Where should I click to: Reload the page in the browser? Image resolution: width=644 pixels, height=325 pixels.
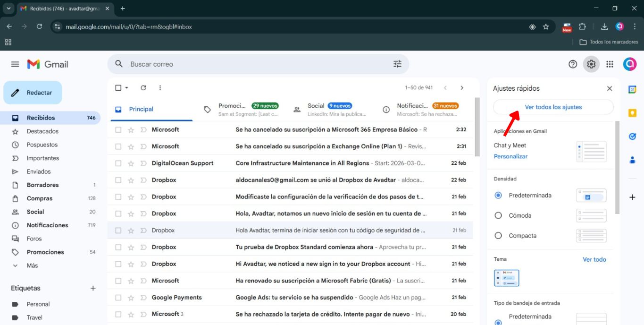point(39,27)
